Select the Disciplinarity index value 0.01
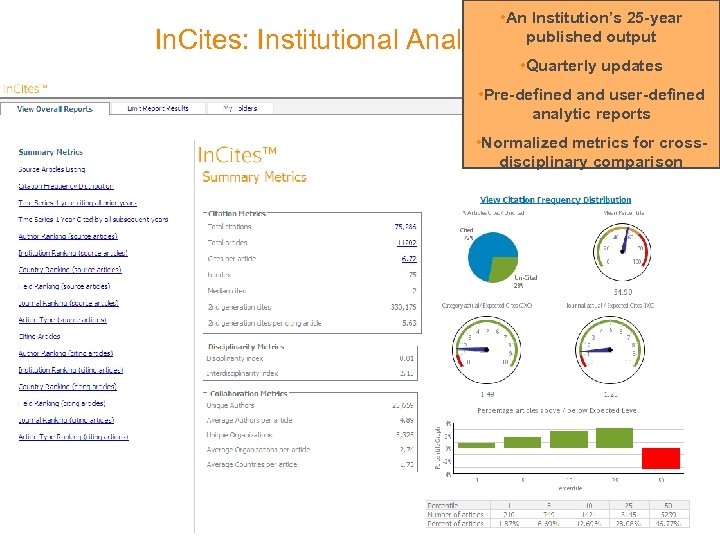 click(x=406, y=358)
